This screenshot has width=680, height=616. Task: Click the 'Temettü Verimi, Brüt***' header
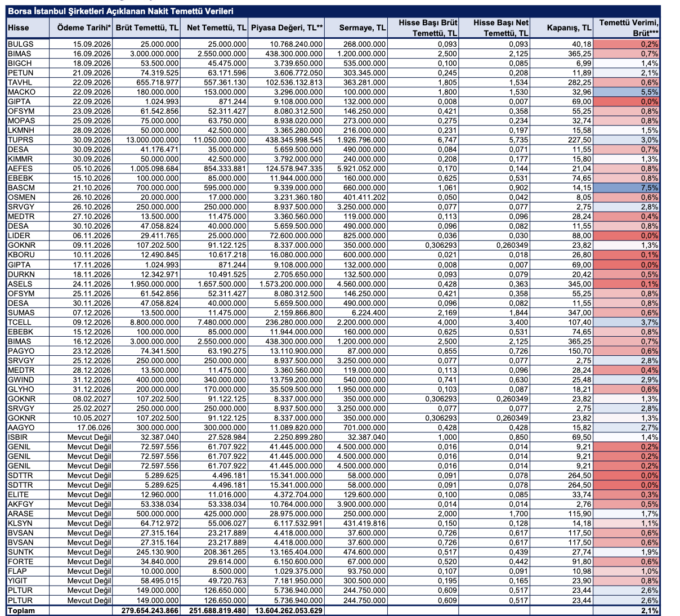coord(629,28)
